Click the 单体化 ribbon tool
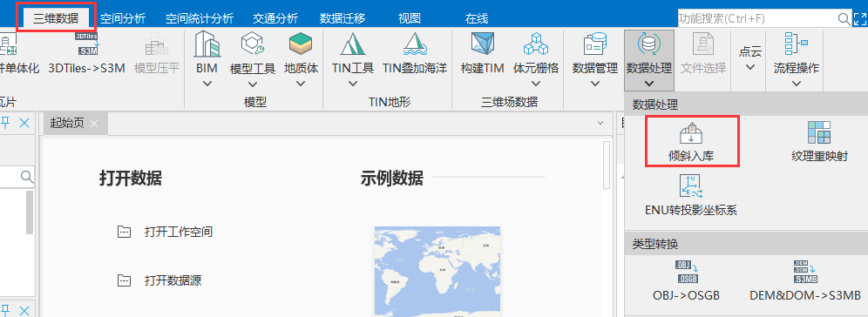Image resolution: width=868 pixels, height=317 pixels. (x=19, y=54)
